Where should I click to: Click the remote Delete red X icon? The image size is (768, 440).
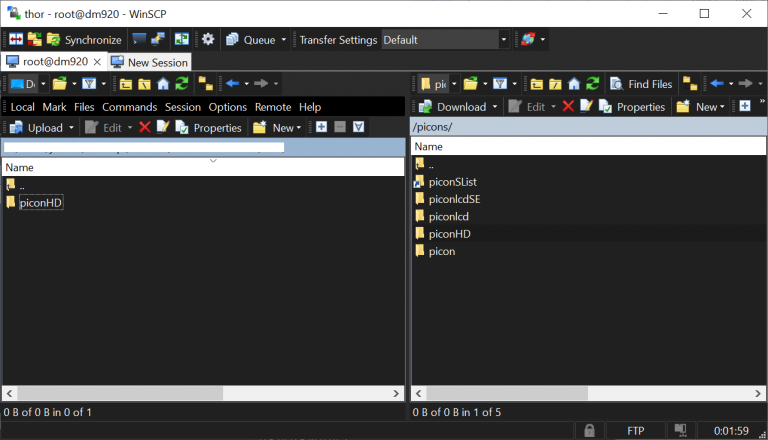[568, 106]
